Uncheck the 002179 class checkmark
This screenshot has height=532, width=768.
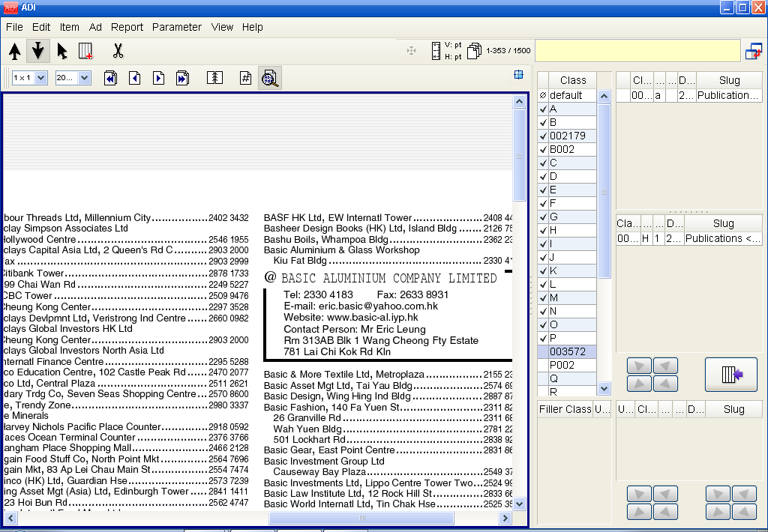[543, 136]
